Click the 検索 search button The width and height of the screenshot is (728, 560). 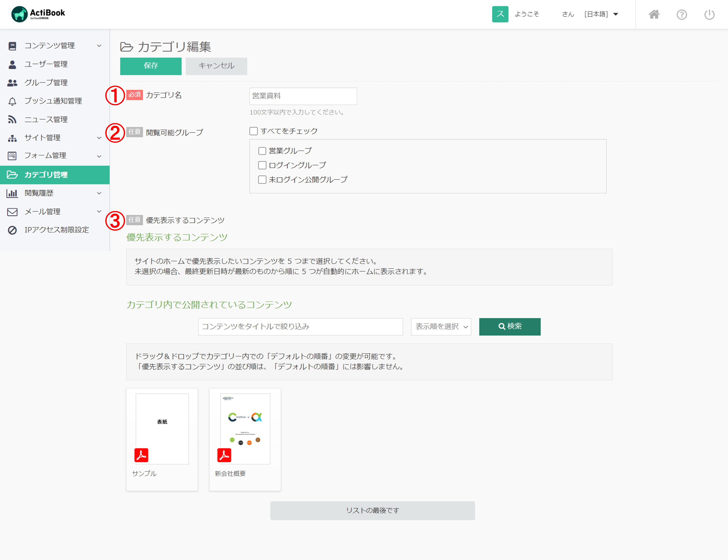pyautogui.click(x=510, y=327)
